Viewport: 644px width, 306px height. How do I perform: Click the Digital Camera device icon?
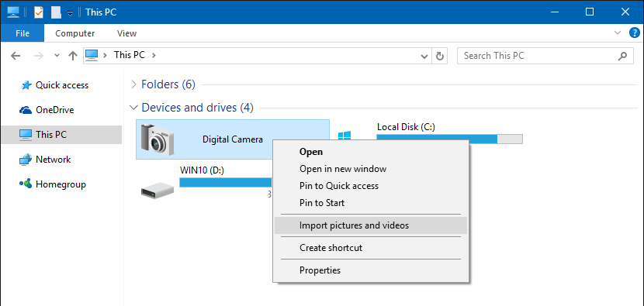coord(158,139)
